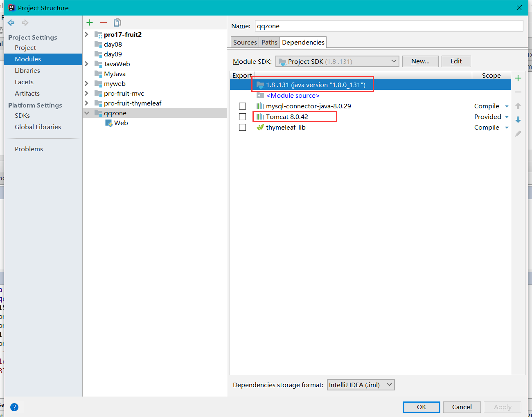Open scope dropdown for thymeleaf_lib
Screen dimensions: 532x417
(507, 128)
